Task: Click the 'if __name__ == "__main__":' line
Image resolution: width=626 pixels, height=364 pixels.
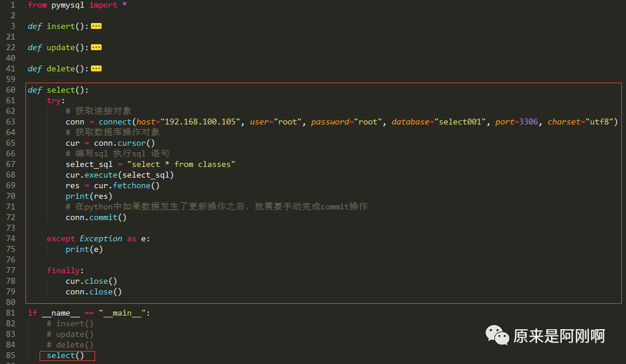Action: click(89, 313)
